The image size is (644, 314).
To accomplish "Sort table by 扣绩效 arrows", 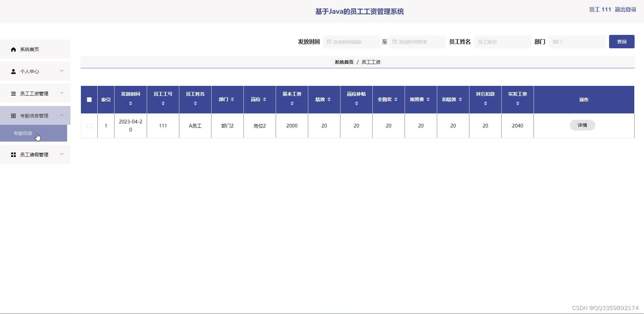I will click(460, 99).
